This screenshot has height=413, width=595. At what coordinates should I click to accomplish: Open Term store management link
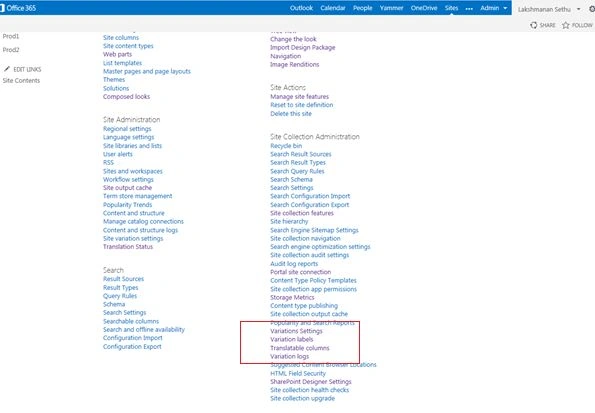click(138, 196)
